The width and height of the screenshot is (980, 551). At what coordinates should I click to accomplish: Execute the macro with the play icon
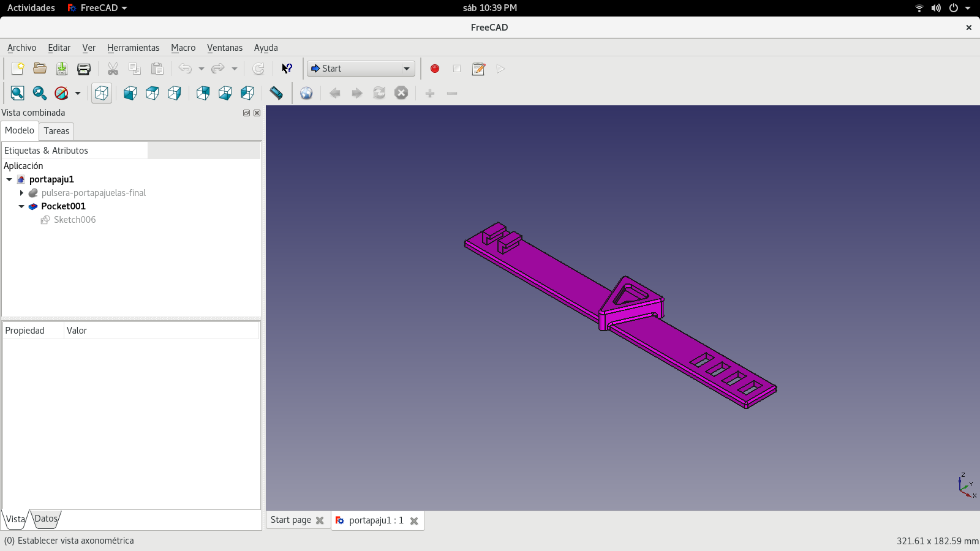coord(500,69)
